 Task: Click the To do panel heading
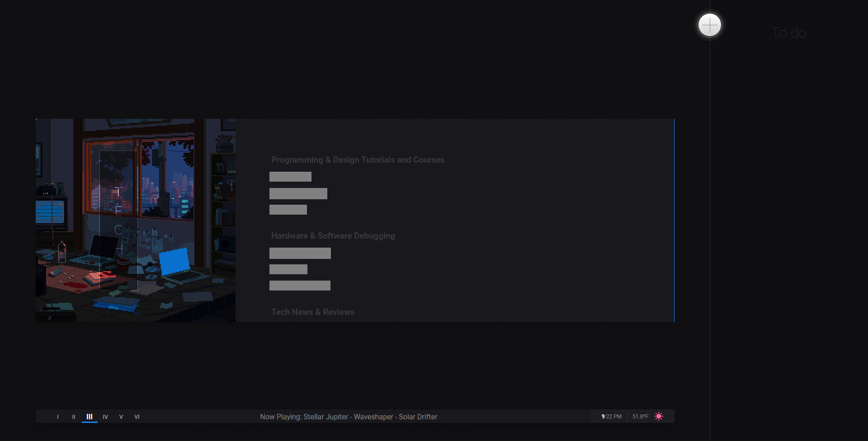pos(789,33)
